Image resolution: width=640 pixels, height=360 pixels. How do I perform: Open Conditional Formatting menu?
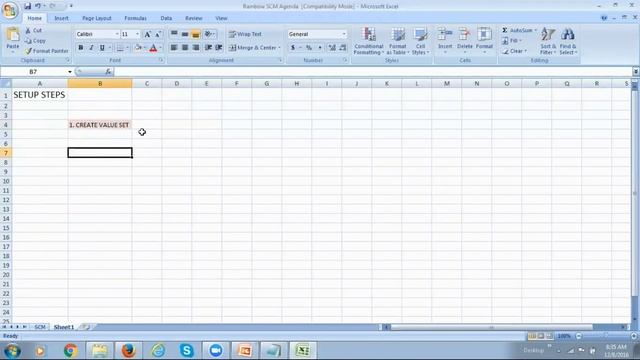point(369,41)
